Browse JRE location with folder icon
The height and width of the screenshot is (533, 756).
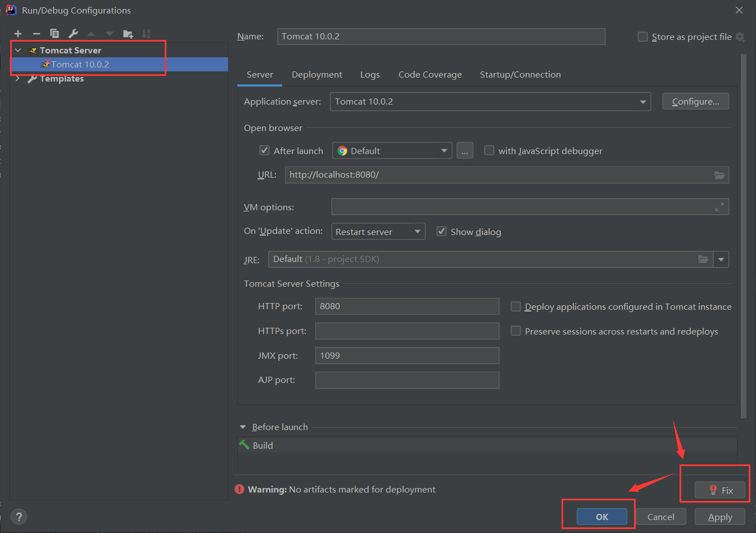(x=703, y=259)
